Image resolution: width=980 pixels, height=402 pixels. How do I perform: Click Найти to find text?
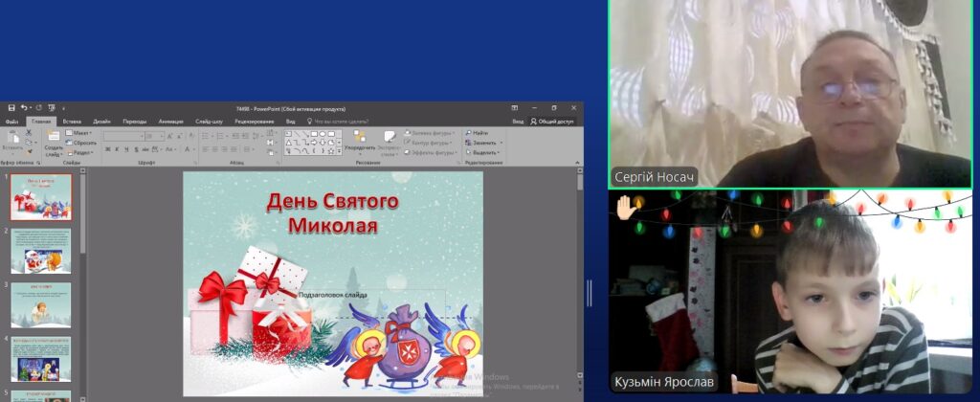(x=477, y=133)
